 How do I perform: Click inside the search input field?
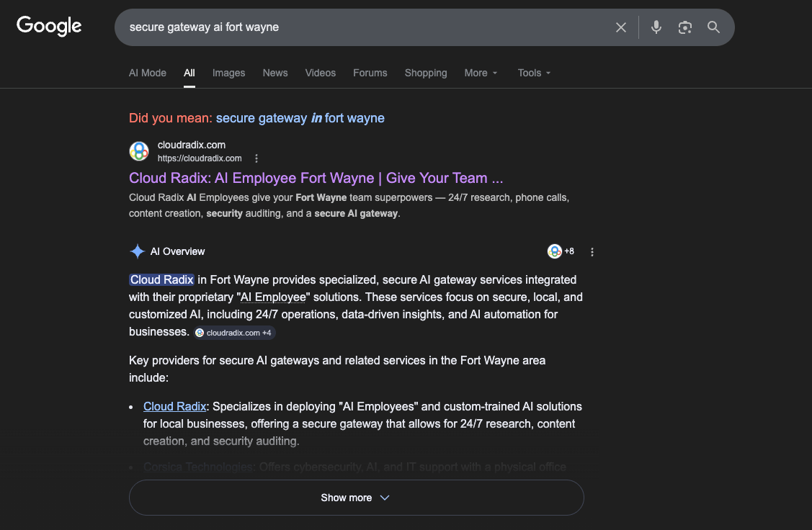[x=360, y=27]
